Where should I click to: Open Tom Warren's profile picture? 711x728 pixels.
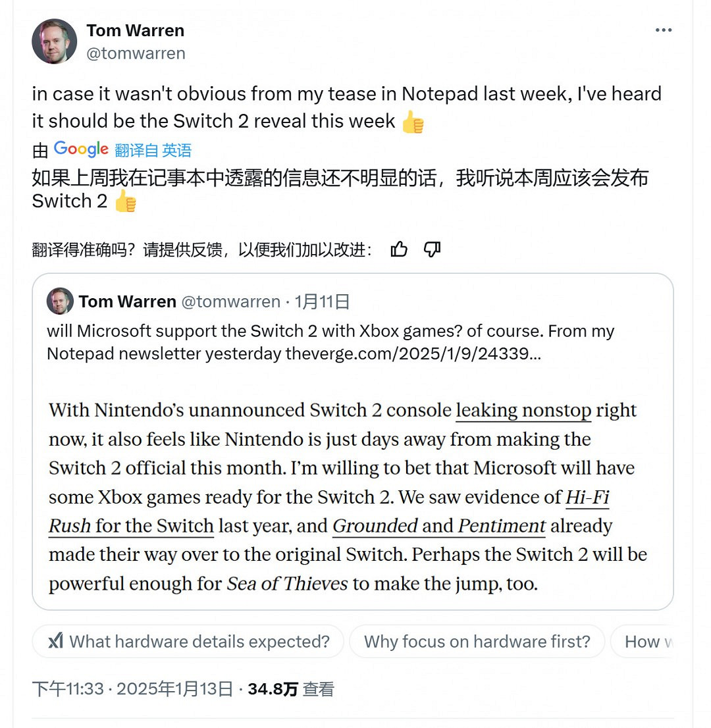click(x=55, y=41)
